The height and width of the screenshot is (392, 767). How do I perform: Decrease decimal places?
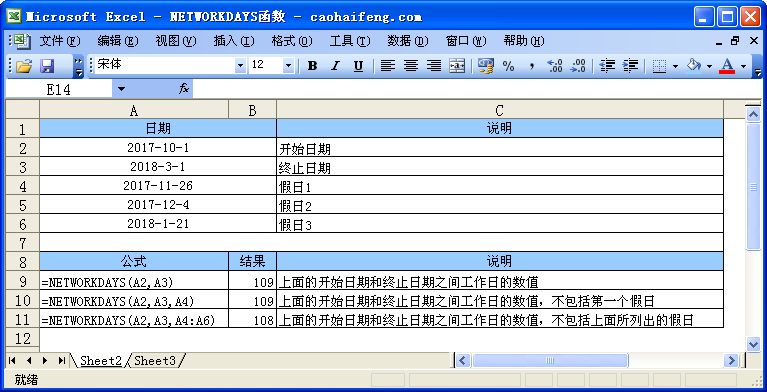click(x=578, y=66)
